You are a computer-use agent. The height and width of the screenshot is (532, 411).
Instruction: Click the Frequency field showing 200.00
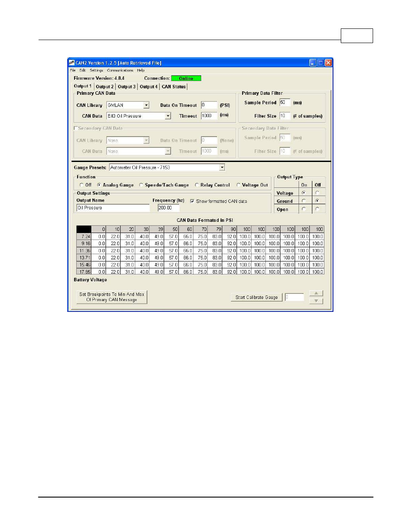(168, 208)
